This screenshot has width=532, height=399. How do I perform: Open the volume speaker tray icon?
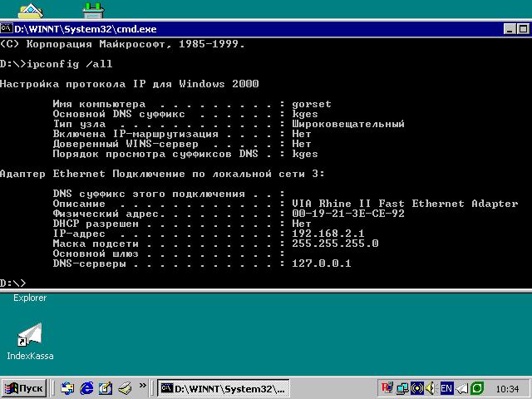pos(431,388)
